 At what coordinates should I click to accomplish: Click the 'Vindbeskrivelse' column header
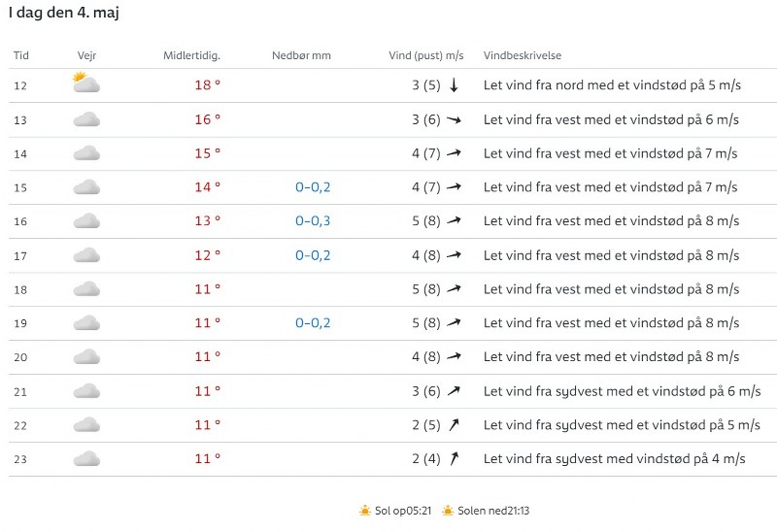(523, 56)
